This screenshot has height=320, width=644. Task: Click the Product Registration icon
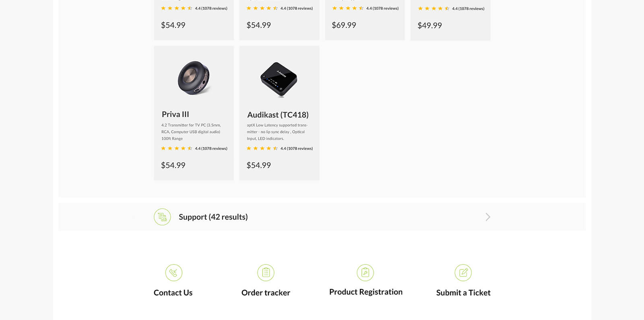coord(365,273)
